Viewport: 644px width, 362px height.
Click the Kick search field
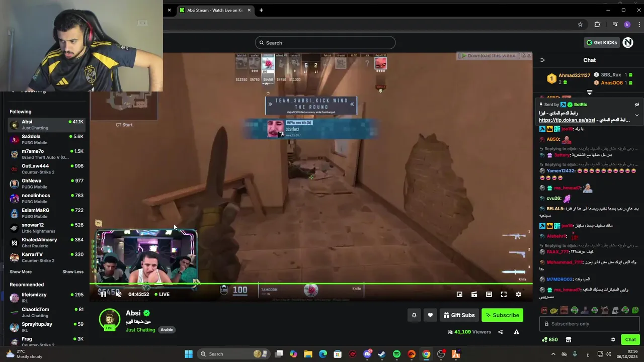325,43
